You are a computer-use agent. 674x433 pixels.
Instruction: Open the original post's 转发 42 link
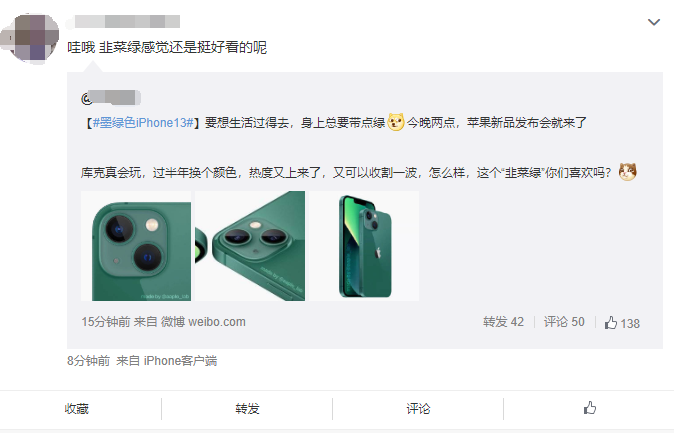pos(503,322)
